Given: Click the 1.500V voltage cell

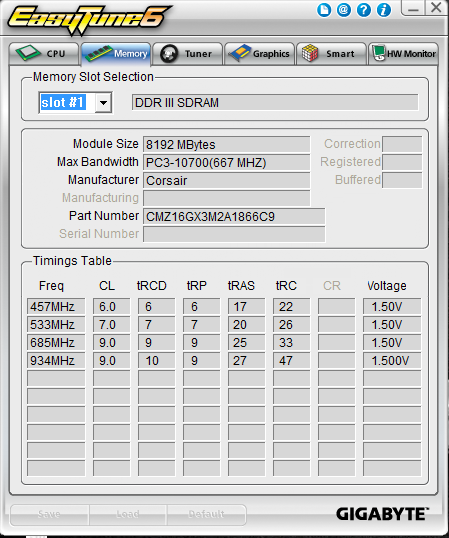Looking at the screenshot, I should coord(392,361).
